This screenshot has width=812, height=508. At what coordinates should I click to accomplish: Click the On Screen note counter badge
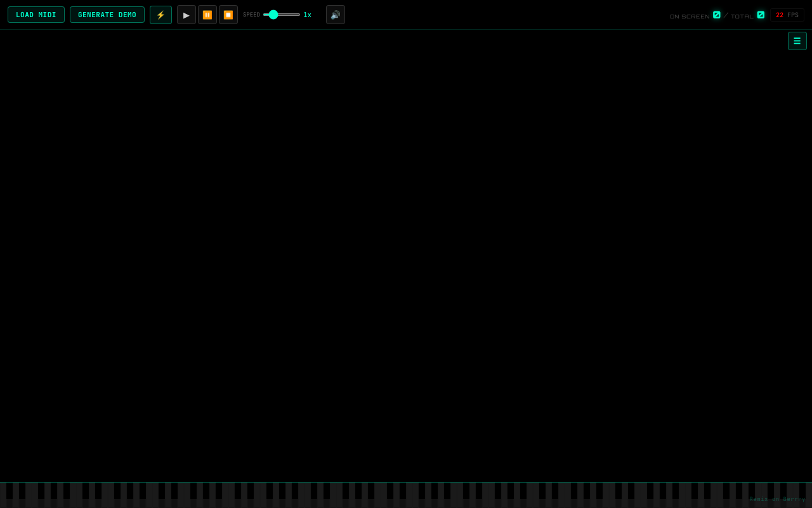click(717, 15)
